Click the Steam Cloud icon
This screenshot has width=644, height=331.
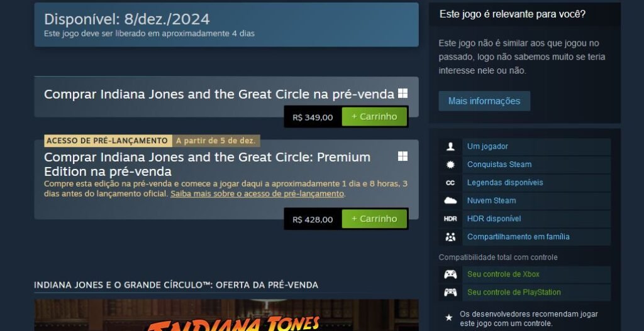point(450,200)
